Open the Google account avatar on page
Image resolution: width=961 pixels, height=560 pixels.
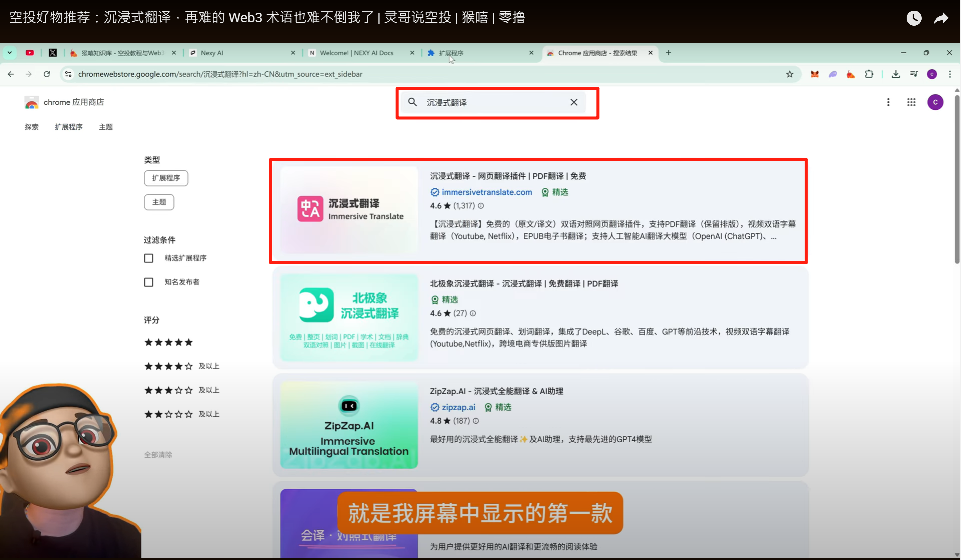click(935, 102)
